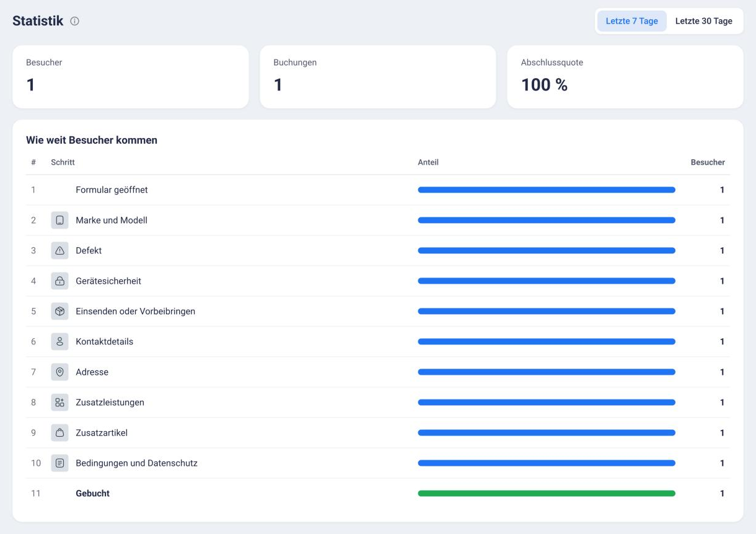The width and height of the screenshot is (756, 534).
Task: Select the Defekt step label
Action: click(x=89, y=250)
